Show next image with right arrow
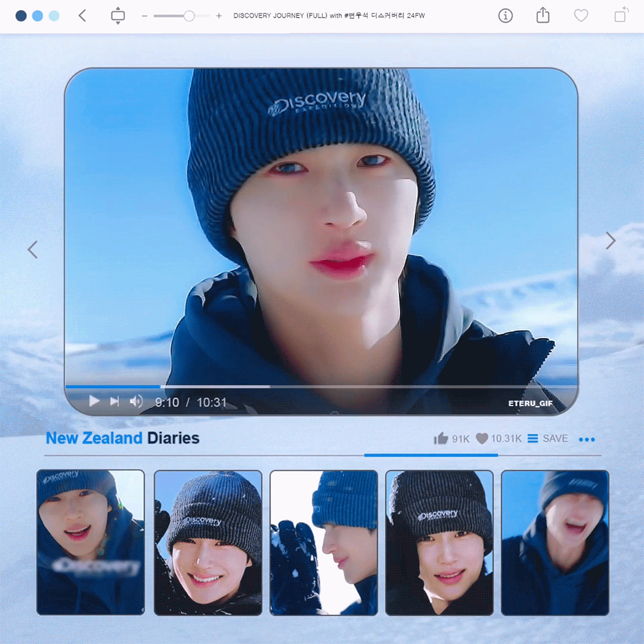This screenshot has width=644, height=644. click(x=611, y=240)
